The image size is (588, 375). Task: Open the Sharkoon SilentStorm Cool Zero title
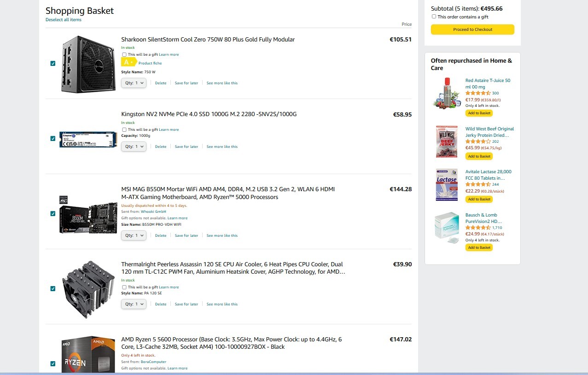tap(208, 40)
